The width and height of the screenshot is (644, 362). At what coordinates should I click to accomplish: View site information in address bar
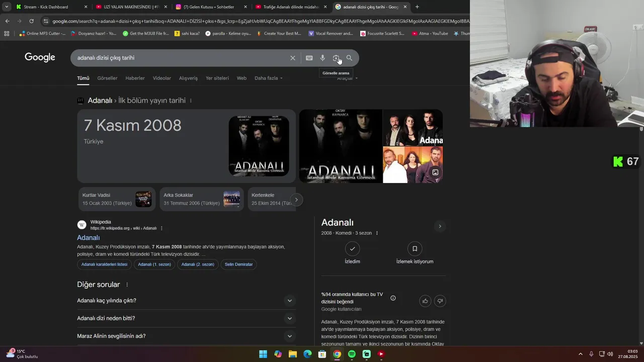pos(46,21)
